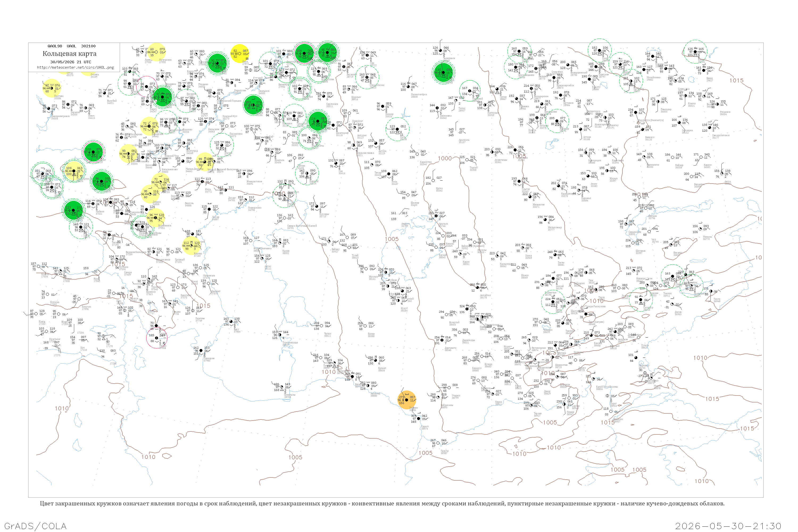Click the empty red-ringed station showing 135 and 149

pyautogui.click(x=157, y=338)
